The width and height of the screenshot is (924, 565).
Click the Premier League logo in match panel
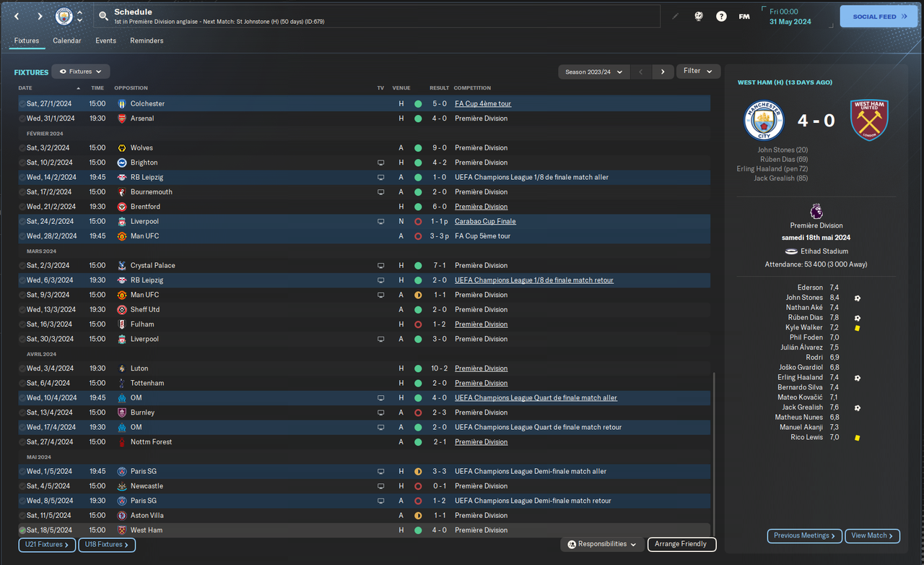click(816, 212)
